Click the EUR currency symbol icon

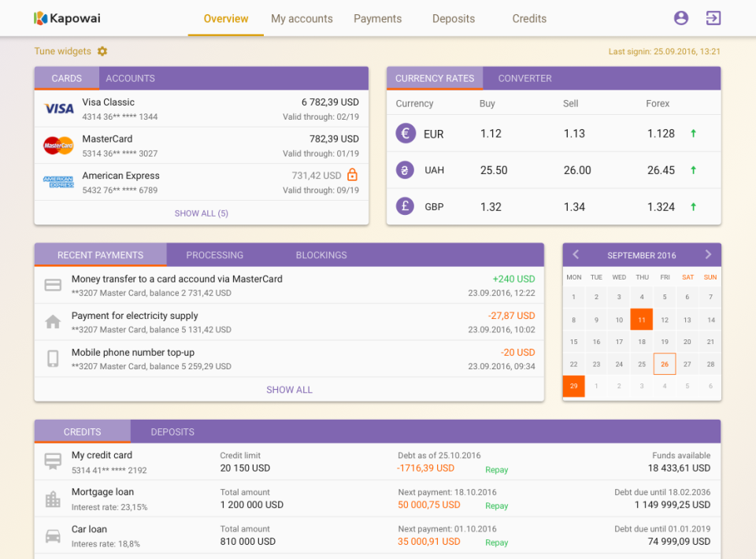(406, 134)
